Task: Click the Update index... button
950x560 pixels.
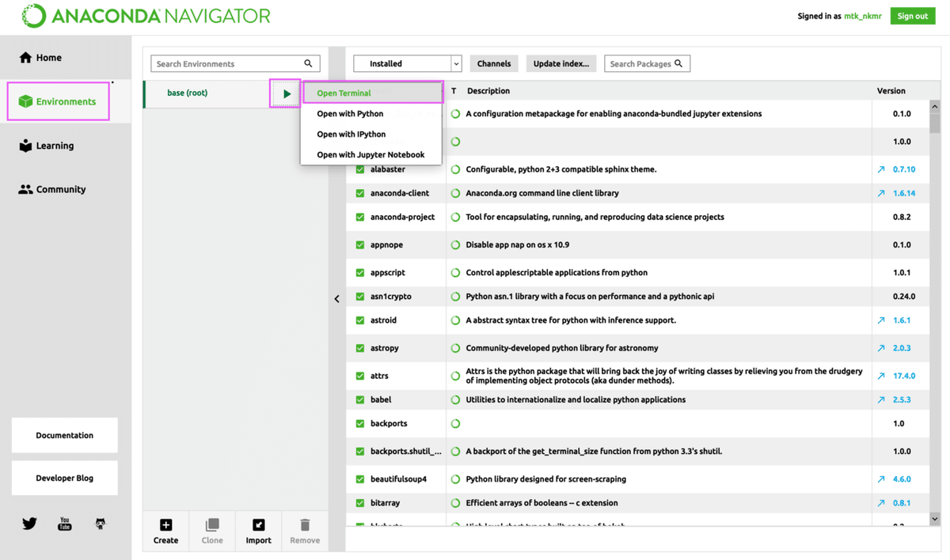Action: [x=561, y=63]
